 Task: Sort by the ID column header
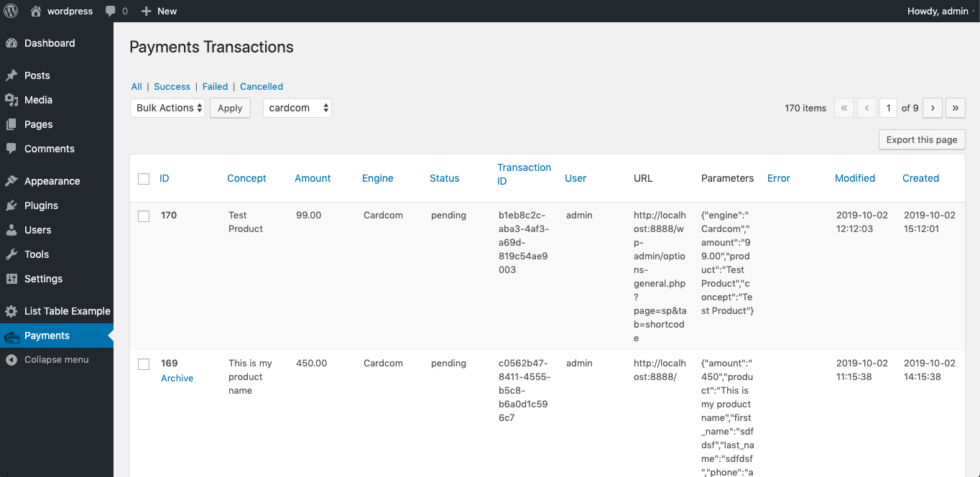(165, 178)
